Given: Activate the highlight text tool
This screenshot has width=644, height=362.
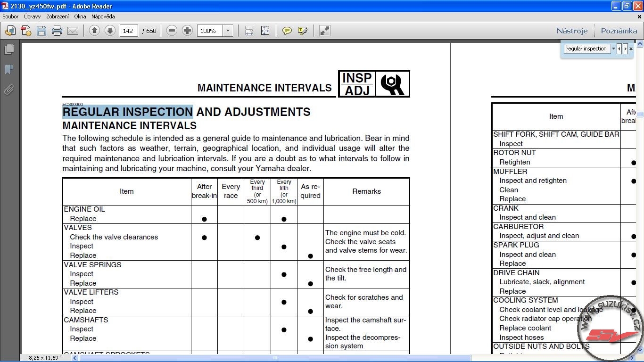Looking at the screenshot, I should 303,31.
